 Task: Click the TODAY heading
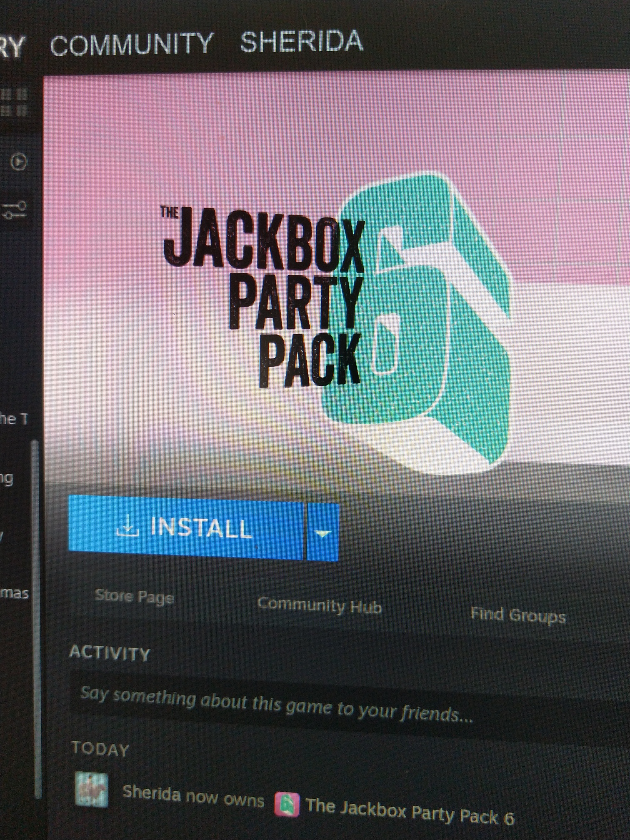[x=100, y=749]
